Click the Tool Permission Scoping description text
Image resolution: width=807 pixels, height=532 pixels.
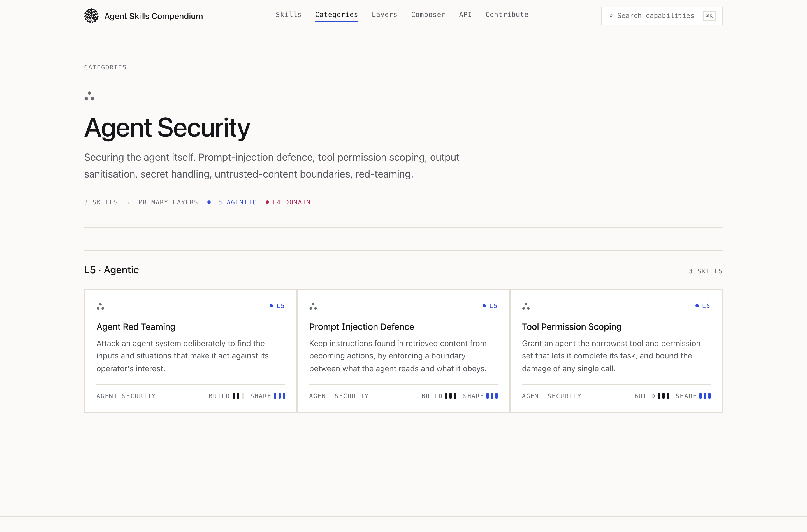tap(611, 356)
